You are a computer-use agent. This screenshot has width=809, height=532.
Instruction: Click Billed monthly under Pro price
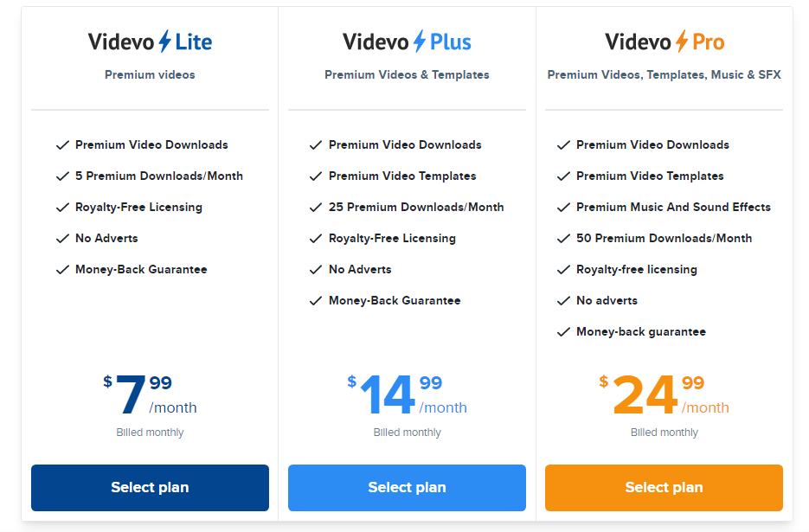664,433
